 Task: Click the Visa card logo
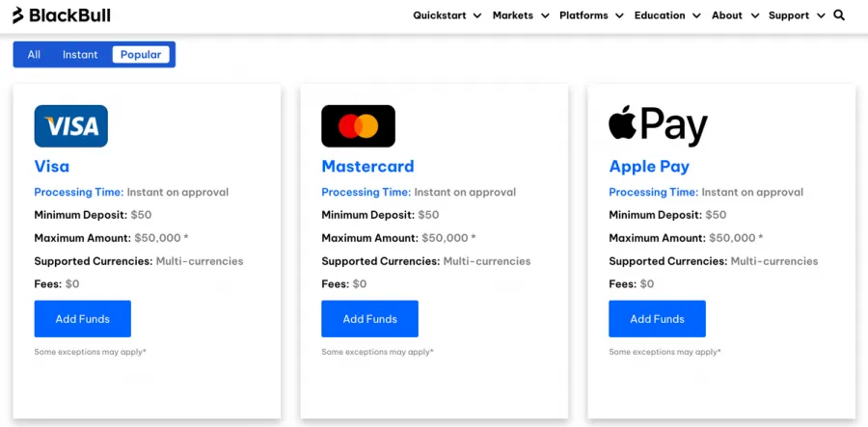pos(70,126)
